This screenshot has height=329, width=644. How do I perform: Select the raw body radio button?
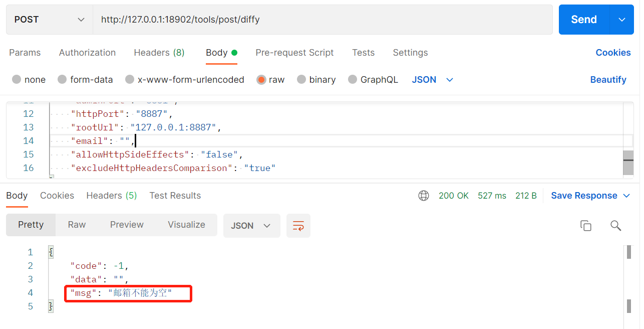(x=261, y=80)
